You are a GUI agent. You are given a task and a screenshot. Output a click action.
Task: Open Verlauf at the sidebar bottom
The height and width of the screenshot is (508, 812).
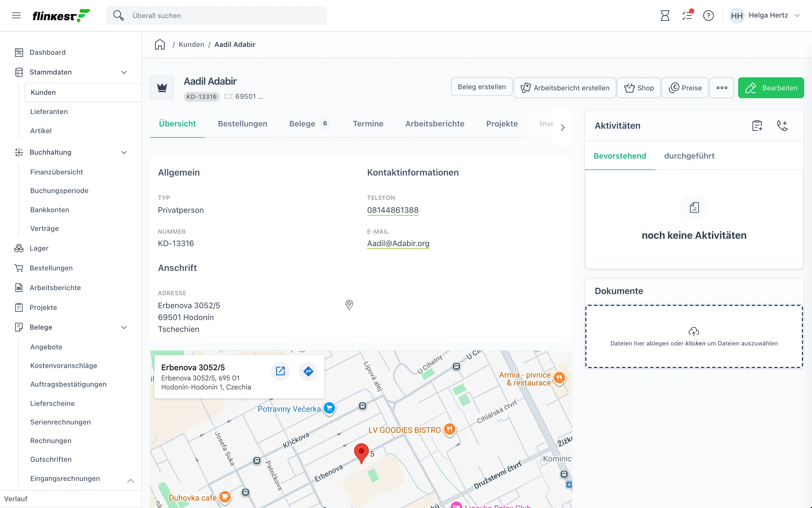[x=16, y=499]
